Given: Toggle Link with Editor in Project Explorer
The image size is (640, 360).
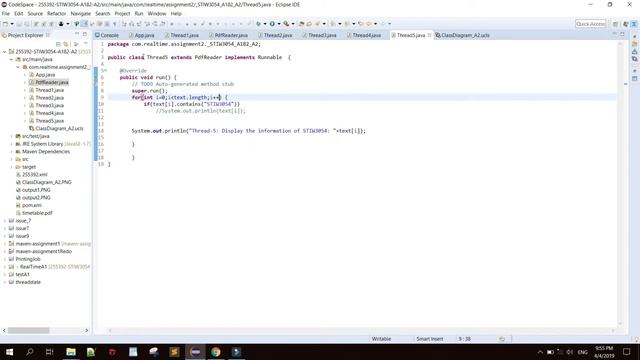Looking at the screenshot, I should pyautogui.click(x=66, y=44).
